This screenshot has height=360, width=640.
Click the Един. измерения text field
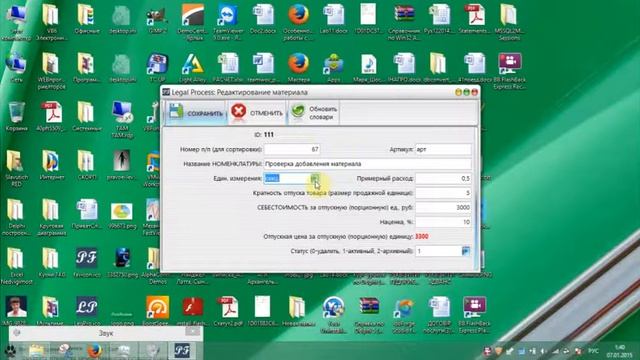pyautogui.click(x=287, y=178)
